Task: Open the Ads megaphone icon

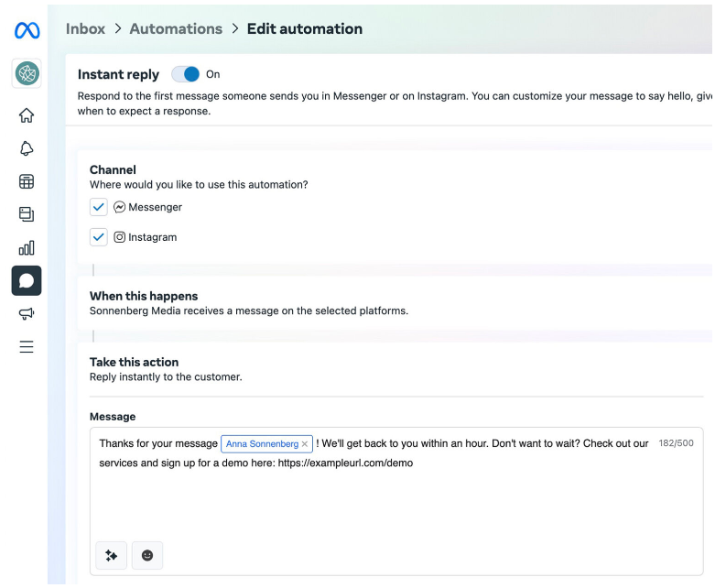Action: 27,314
